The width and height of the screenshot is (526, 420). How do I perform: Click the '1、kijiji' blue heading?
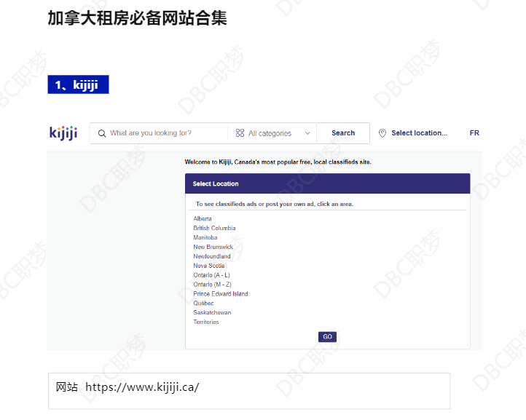pyautogui.click(x=78, y=84)
